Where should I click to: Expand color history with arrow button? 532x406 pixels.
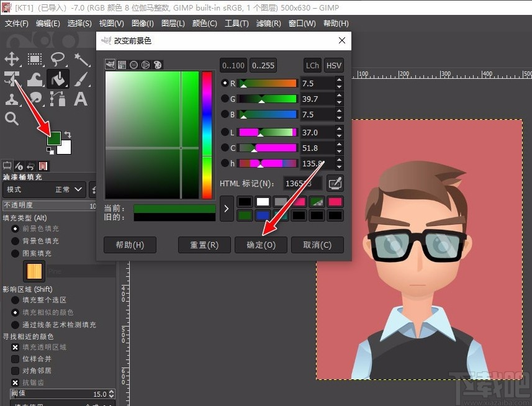point(227,209)
